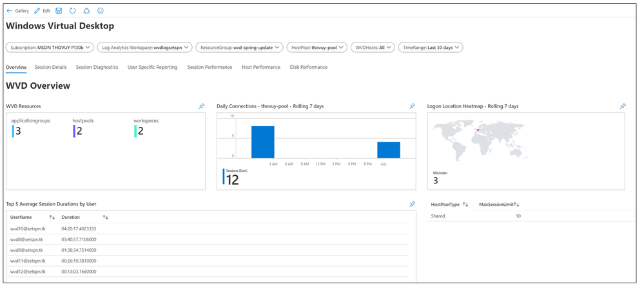Click the HostPoolType column header
Viewport: 644px width, 289px height.
pyautogui.click(x=445, y=205)
